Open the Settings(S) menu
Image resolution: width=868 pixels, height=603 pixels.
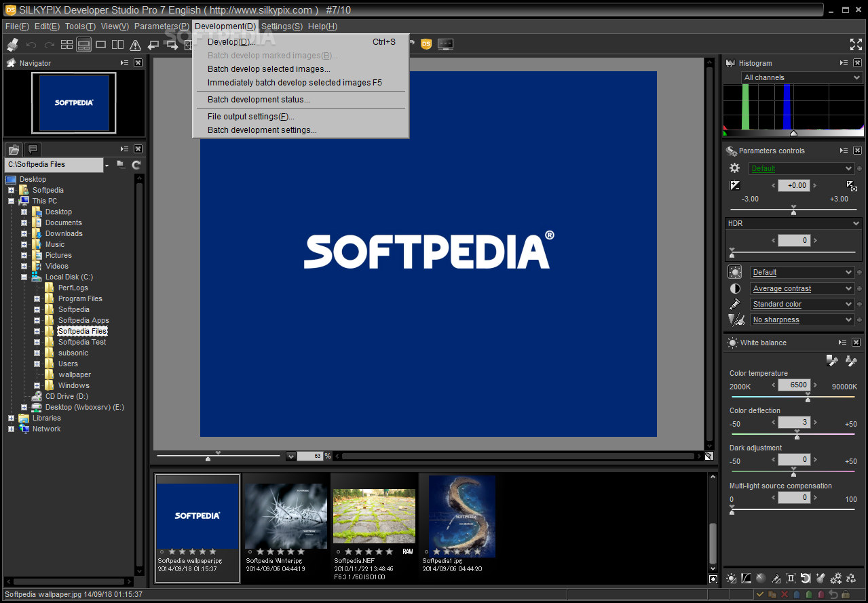click(282, 26)
